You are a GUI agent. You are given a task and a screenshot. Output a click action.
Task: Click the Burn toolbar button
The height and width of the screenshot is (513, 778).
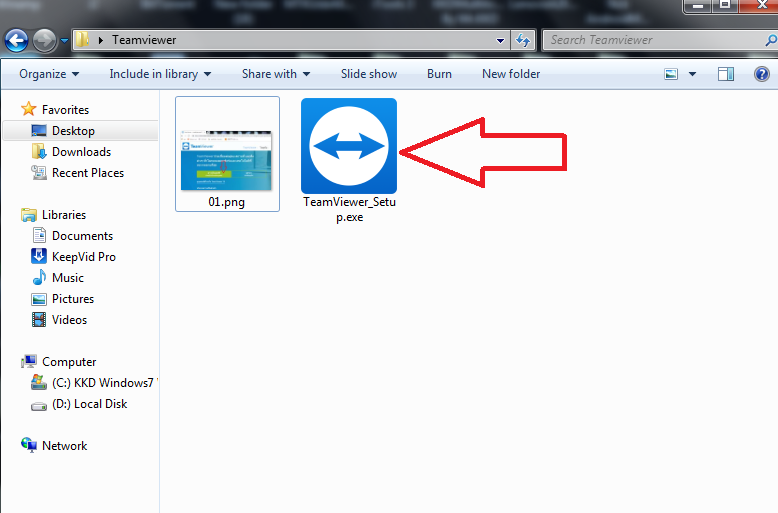439,74
